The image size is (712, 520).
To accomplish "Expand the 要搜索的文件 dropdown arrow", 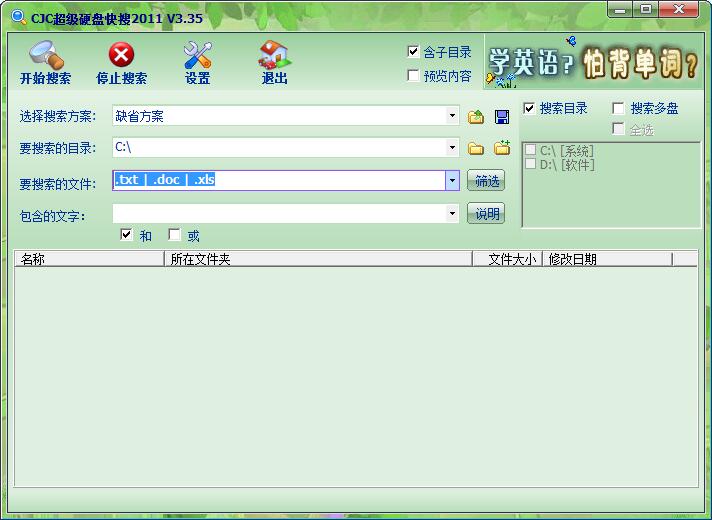I will click(x=452, y=180).
